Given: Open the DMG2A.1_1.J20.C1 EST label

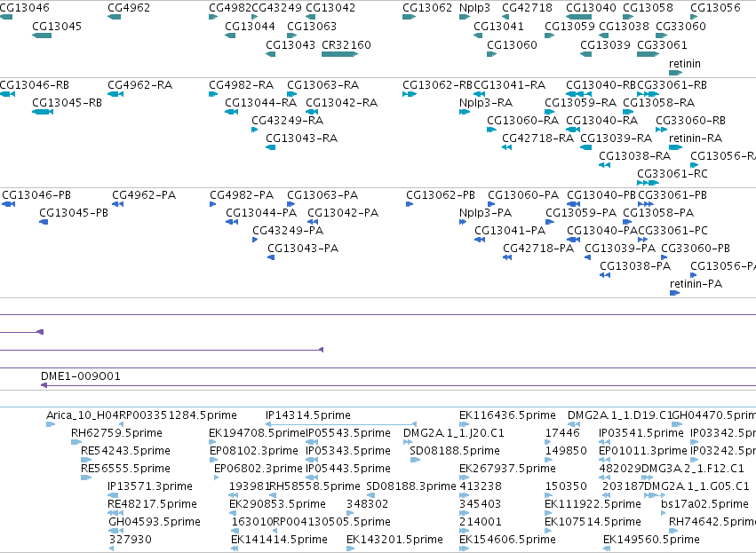Looking at the screenshot, I should [x=454, y=433].
